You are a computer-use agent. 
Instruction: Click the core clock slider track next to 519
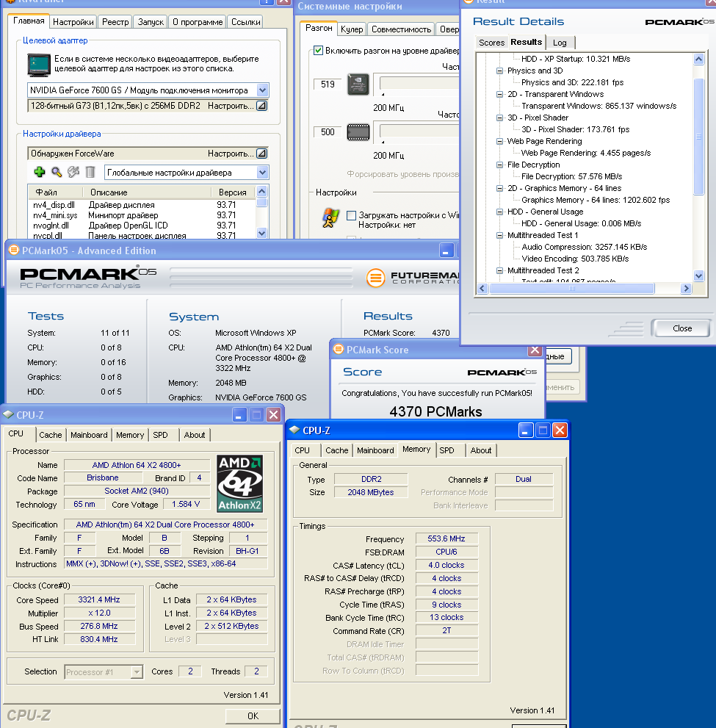click(419, 83)
